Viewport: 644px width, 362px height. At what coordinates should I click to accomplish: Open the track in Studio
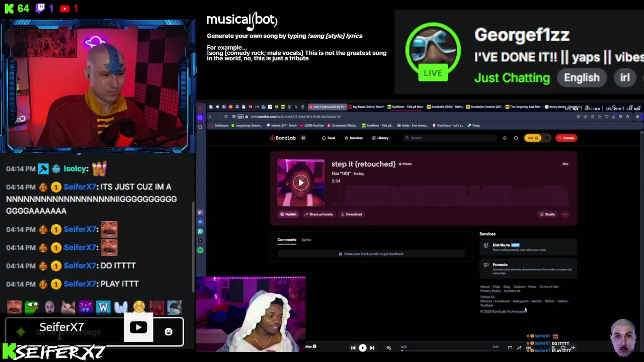[547, 214]
